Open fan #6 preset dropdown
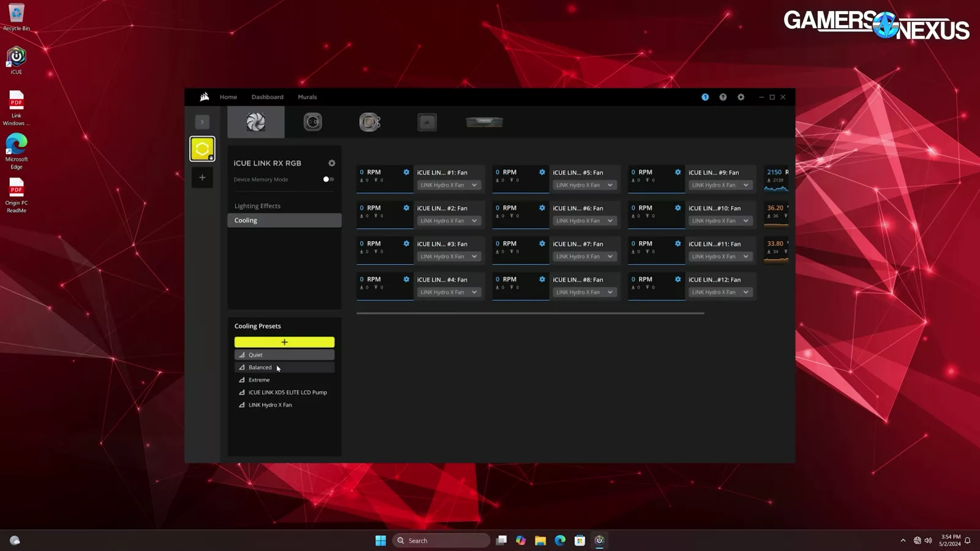Viewport: 980px width, 551px height. tap(584, 221)
